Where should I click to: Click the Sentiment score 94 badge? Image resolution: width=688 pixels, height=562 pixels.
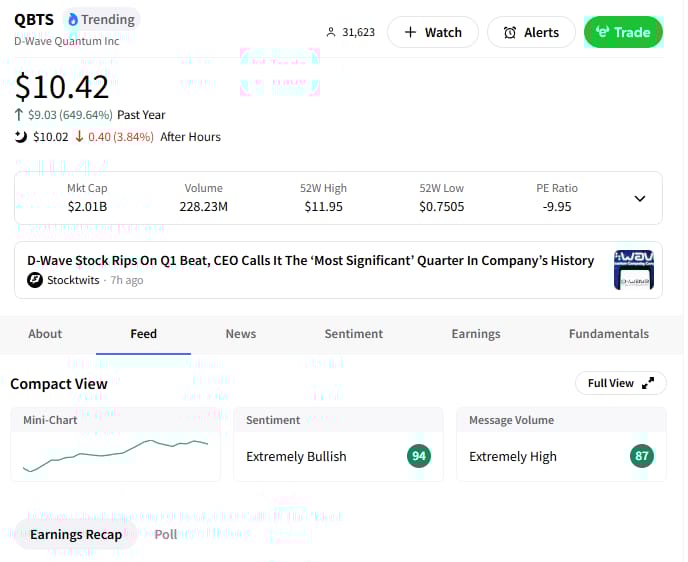(x=419, y=456)
